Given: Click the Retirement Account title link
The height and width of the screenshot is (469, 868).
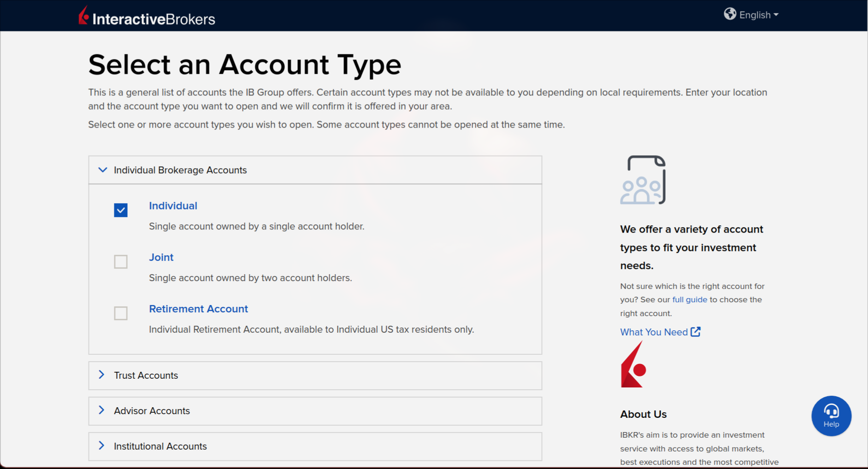Looking at the screenshot, I should point(198,309).
